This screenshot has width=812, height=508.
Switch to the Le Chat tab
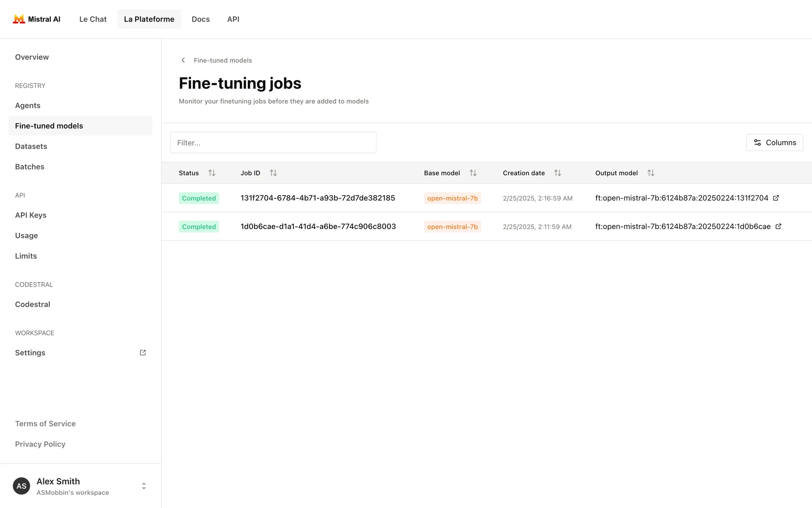pyautogui.click(x=93, y=19)
